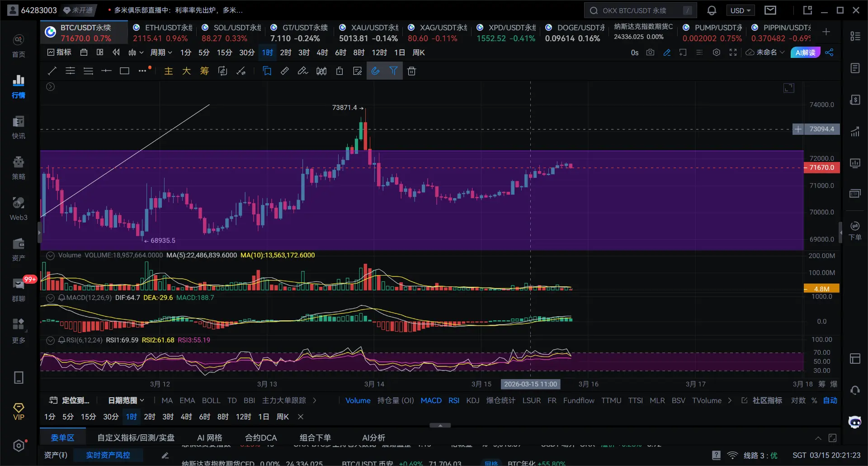Toggle 自动 auto scale
Screen dimensions: 868x466
point(830,400)
